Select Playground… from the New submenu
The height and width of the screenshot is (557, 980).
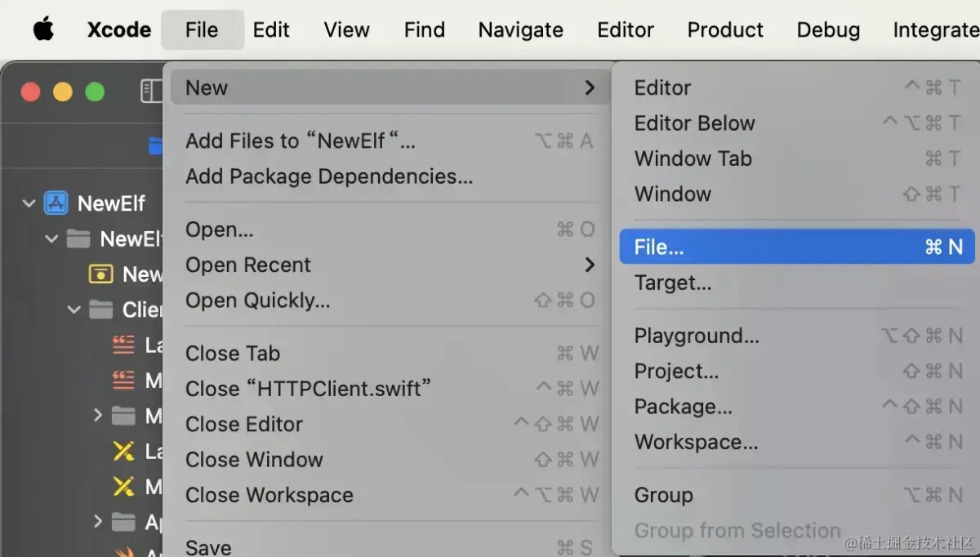pos(697,336)
